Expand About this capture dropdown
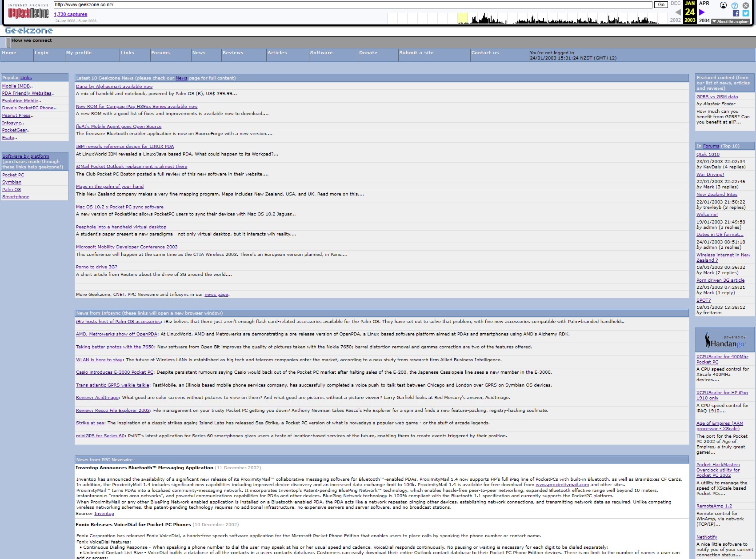The width and height of the screenshot is (756, 559). point(731,21)
